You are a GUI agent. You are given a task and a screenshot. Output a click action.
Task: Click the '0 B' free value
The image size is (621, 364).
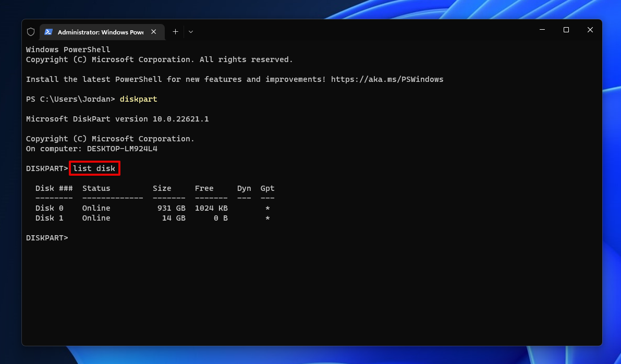(x=221, y=218)
